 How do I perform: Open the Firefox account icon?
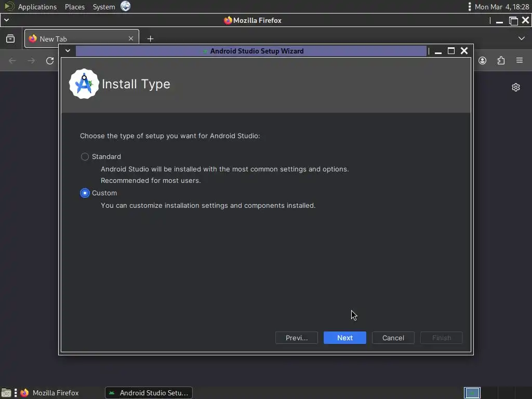coord(483,60)
